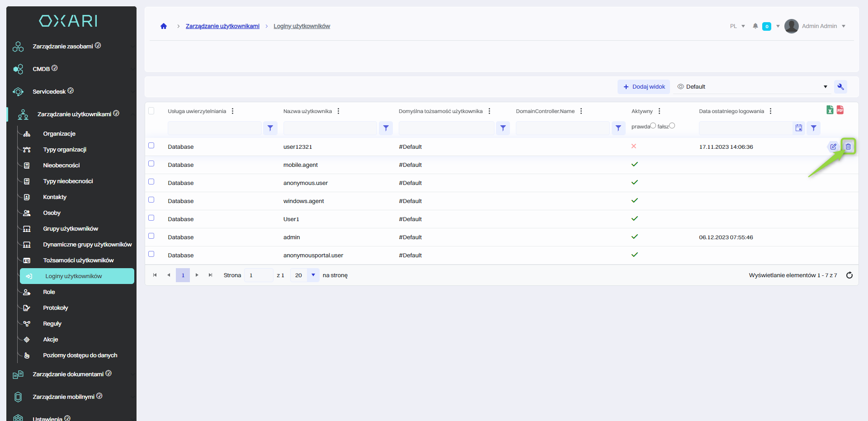Select the header select-all checkbox
The width and height of the screenshot is (868, 421).
[151, 111]
